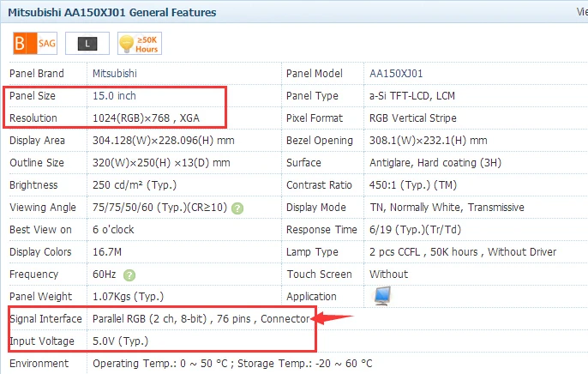This screenshot has width=588, height=374.
Task: Click the Outline Size label
Action: 37,163
